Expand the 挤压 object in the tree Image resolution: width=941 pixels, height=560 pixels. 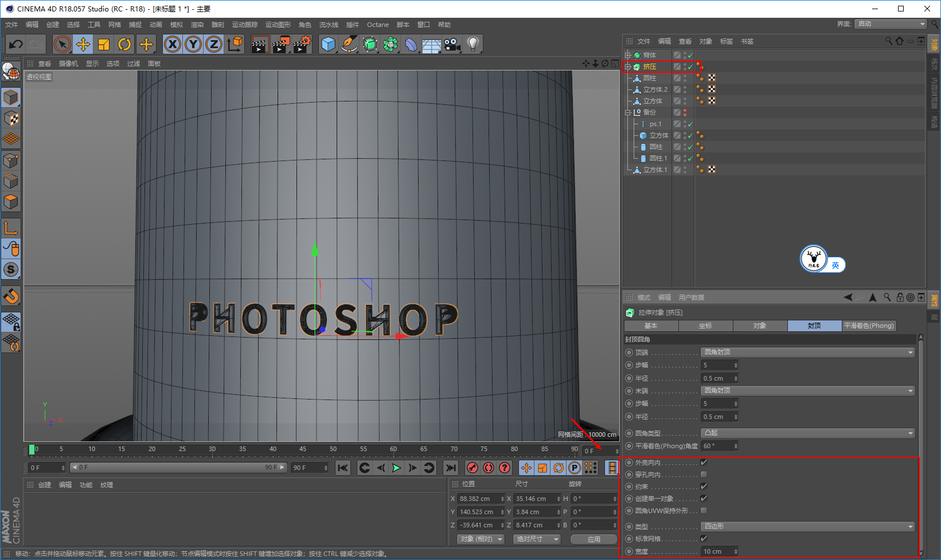(x=628, y=67)
